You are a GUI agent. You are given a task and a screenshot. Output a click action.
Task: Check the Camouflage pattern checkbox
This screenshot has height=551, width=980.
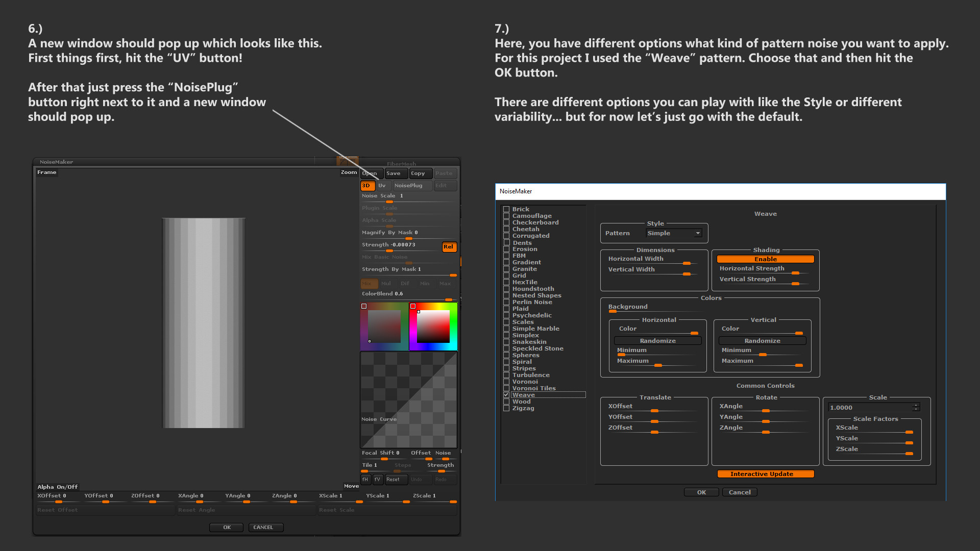pyautogui.click(x=506, y=216)
